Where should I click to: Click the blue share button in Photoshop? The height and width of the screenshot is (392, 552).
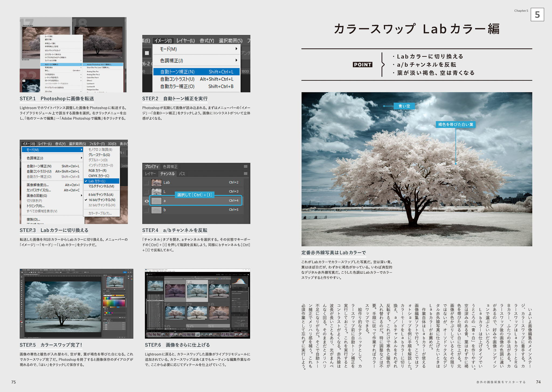tap(125, 272)
